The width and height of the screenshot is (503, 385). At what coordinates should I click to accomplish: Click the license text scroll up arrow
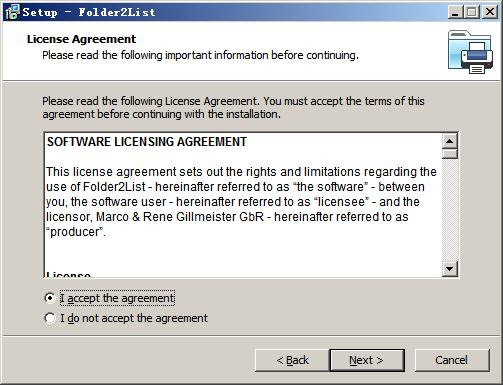449,141
